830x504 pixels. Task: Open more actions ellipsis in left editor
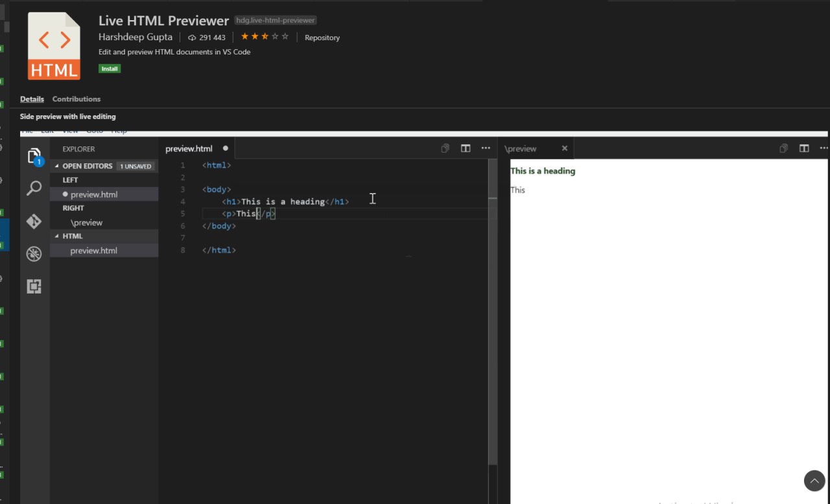pos(486,148)
